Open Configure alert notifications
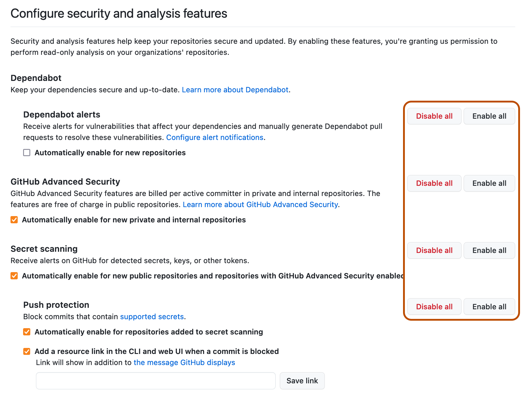The image size is (532, 404). 215,137
